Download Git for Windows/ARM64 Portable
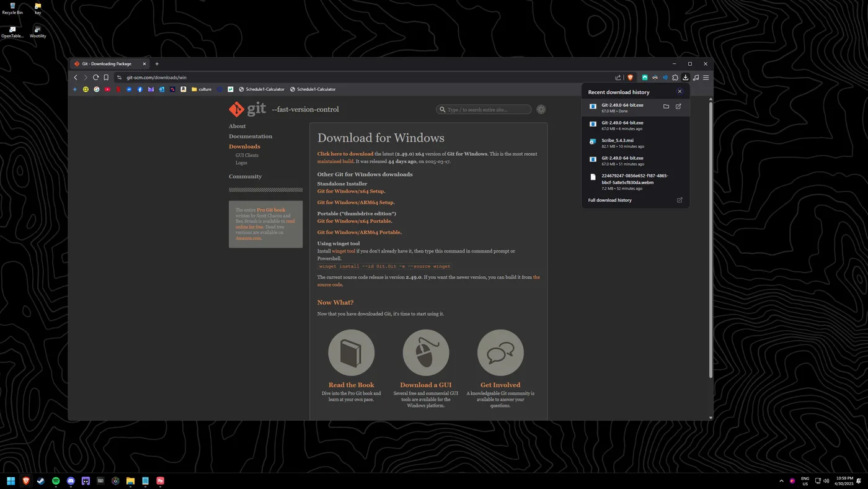Viewport: 868px width, 489px height. point(360,232)
